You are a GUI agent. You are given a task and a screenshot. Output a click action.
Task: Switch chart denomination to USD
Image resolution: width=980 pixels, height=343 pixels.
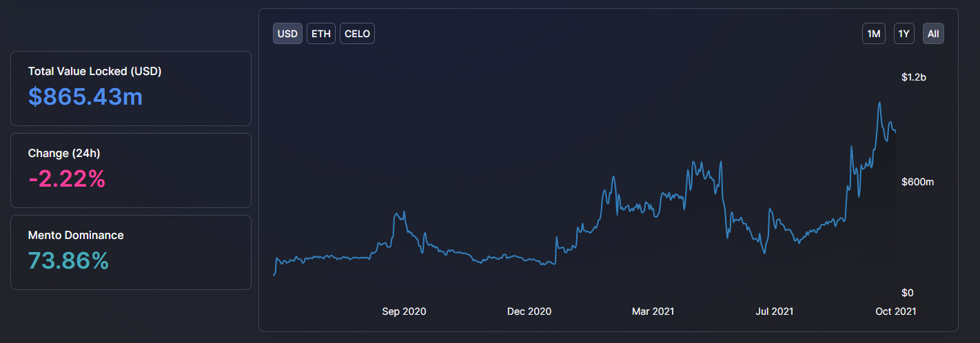coord(287,34)
